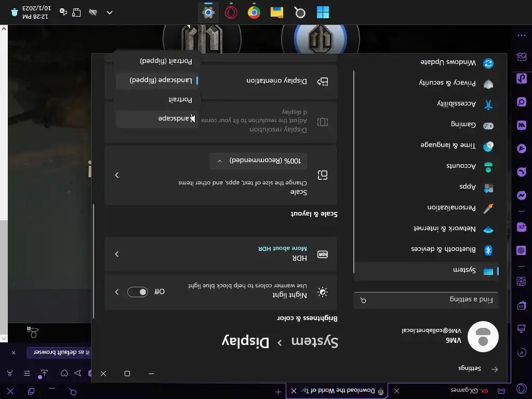The width and height of the screenshot is (532, 399).
Task: Click set as default browser button in Opera
Action: click(x=59, y=353)
